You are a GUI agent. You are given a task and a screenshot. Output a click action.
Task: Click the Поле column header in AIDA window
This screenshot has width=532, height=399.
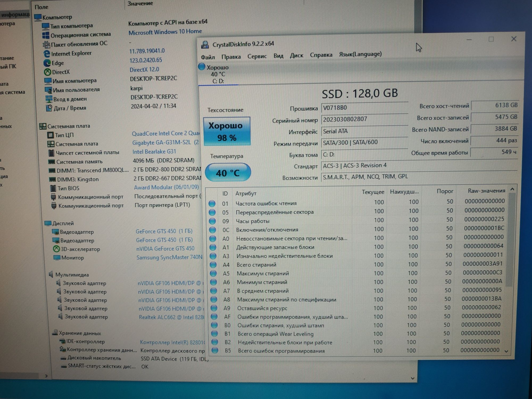coord(41,7)
